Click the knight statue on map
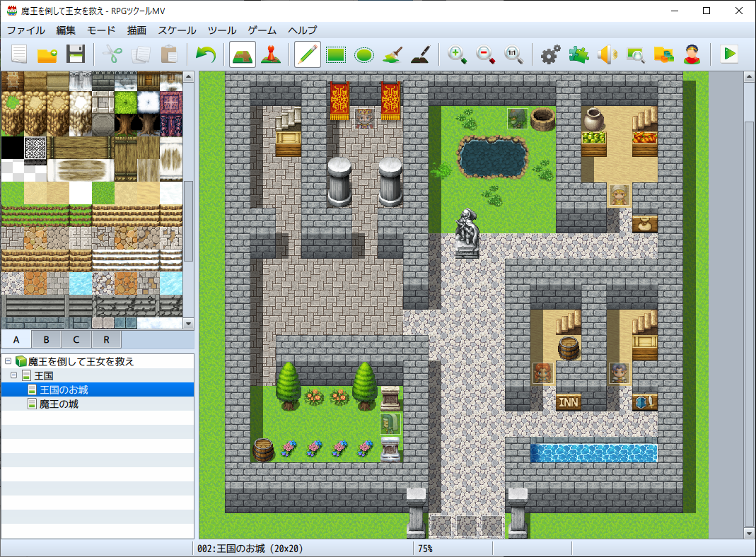The height and width of the screenshot is (557, 756). pos(467,233)
